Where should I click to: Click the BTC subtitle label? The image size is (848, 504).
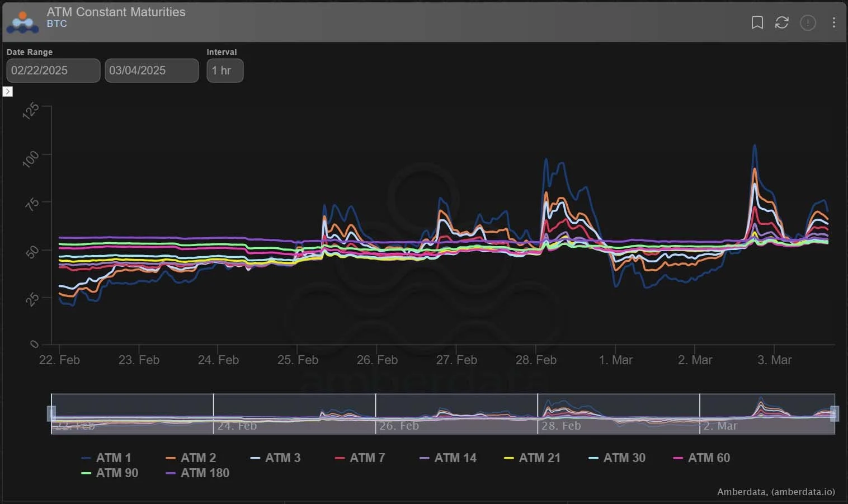(x=57, y=23)
